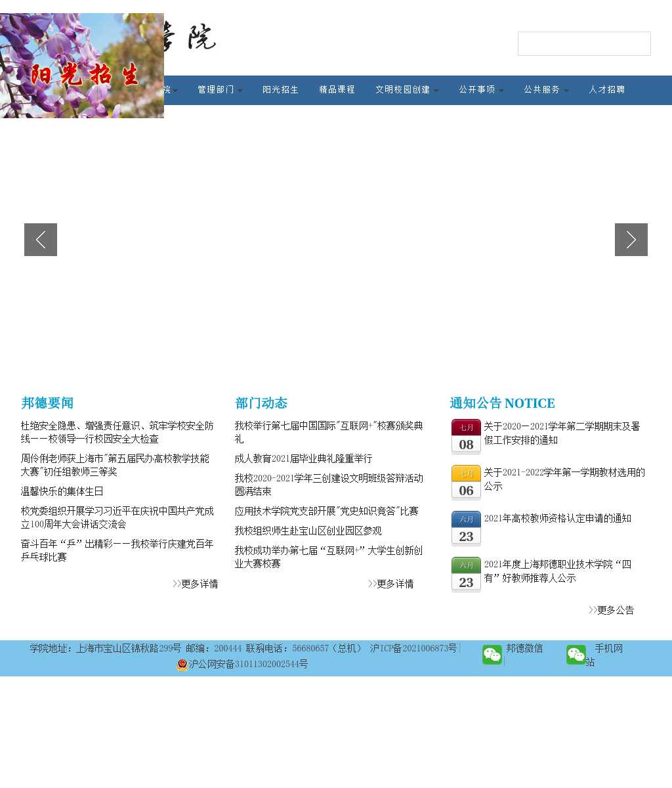Viewport: 672px width, 788px height.
Task: Open the 阳光招生 floating wisteria banner image
Action: coord(82,66)
